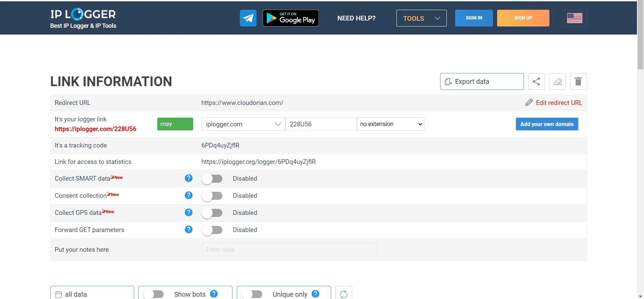Click the refresh statistics icon

tap(344, 294)
